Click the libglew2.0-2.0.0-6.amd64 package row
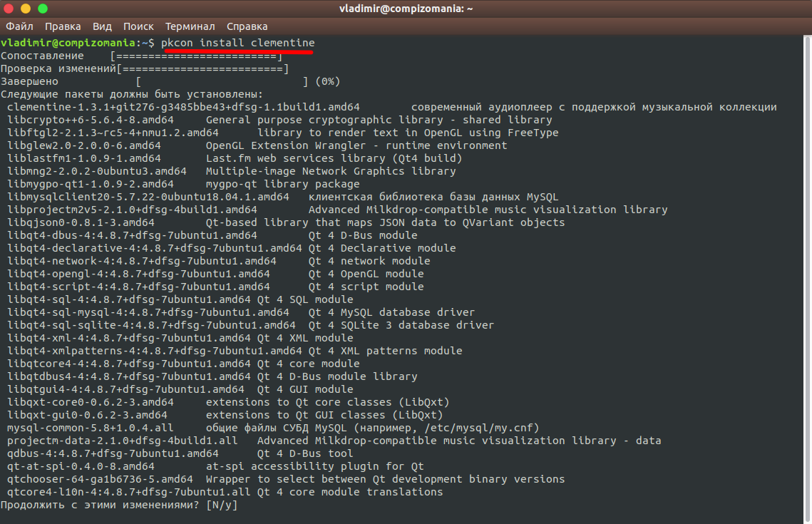This screenshot has height=524, width=812. click(257, 145)
